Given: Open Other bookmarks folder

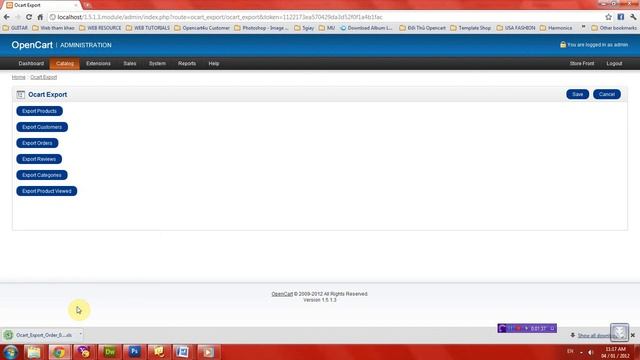Looking at the screenshot, I should [614, 28].
